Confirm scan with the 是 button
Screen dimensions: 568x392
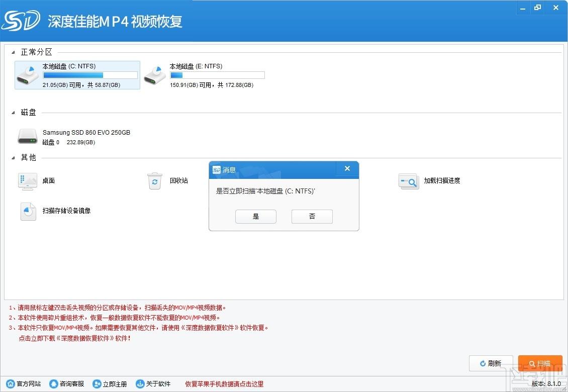[256, 216]
